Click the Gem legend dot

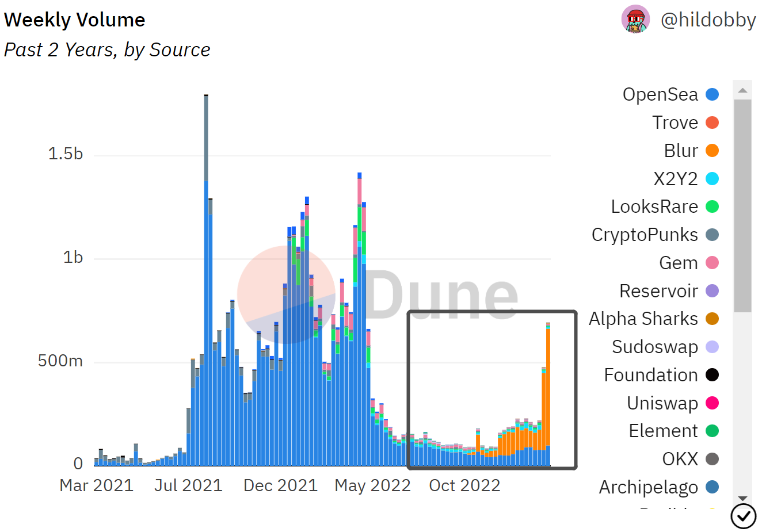pyautogui.click(x=712, y=263)
